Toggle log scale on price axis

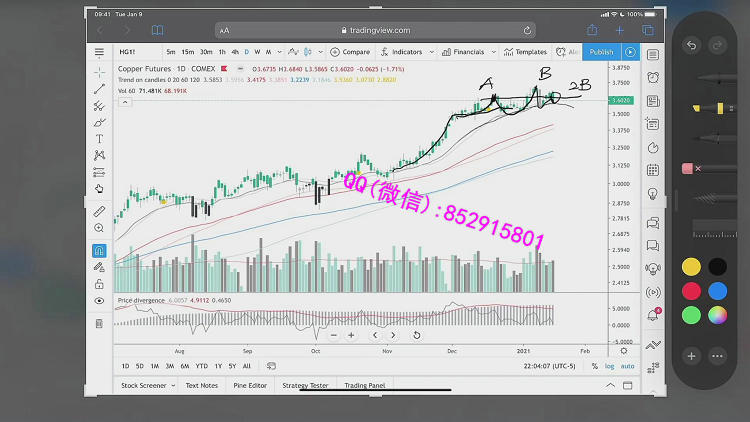(x=609, y=366)
